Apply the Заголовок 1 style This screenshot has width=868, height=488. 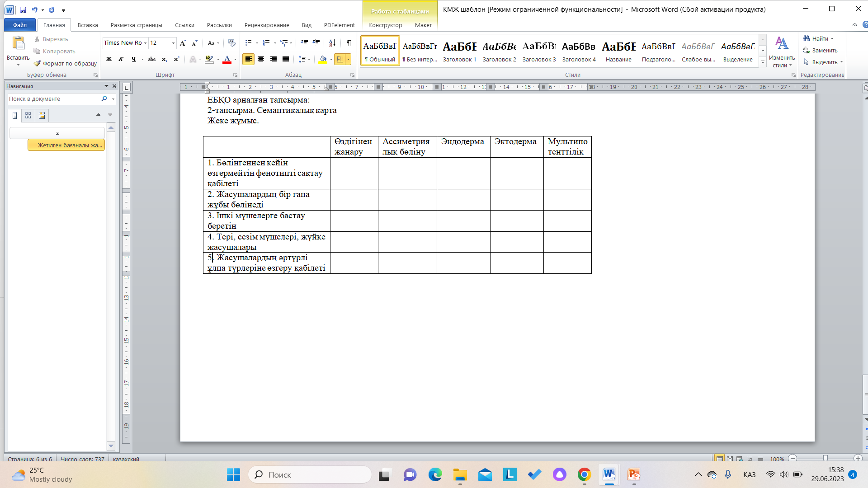(x=459, y=51)
